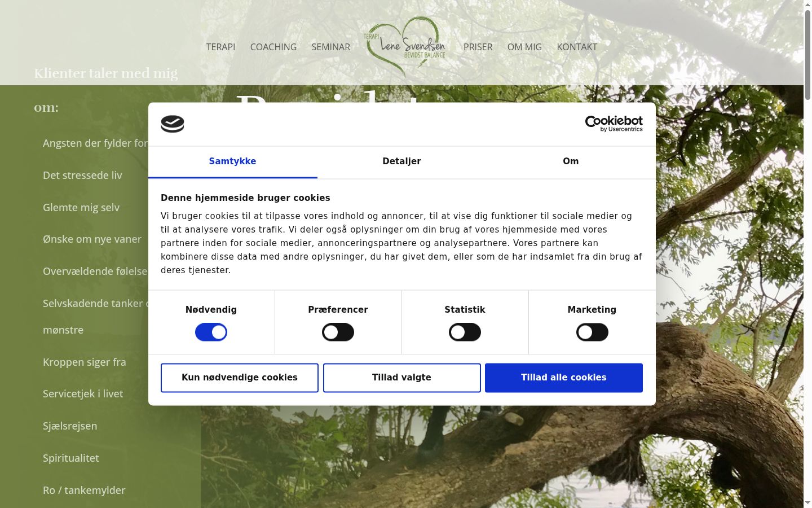Click the 'Det stressede liv' link
This screenshot has height=508, width=812.
(82, 176)
